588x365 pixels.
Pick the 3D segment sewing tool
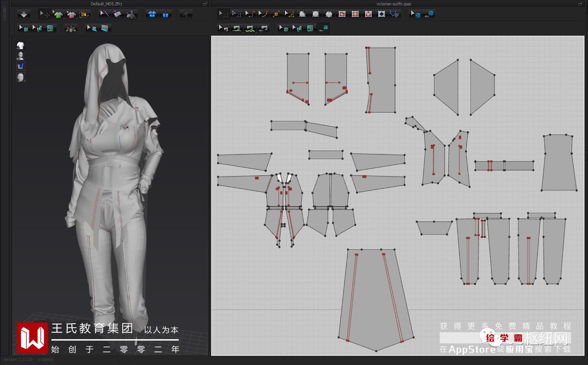pyautogui.click(x=118, y=14)
